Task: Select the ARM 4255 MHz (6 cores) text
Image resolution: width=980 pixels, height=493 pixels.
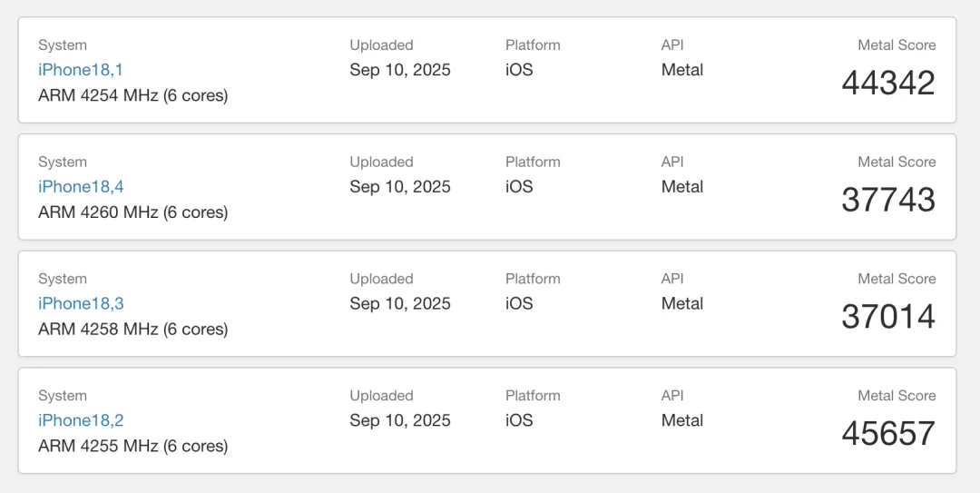Action: pyautogui.click(x=133, y=447)
